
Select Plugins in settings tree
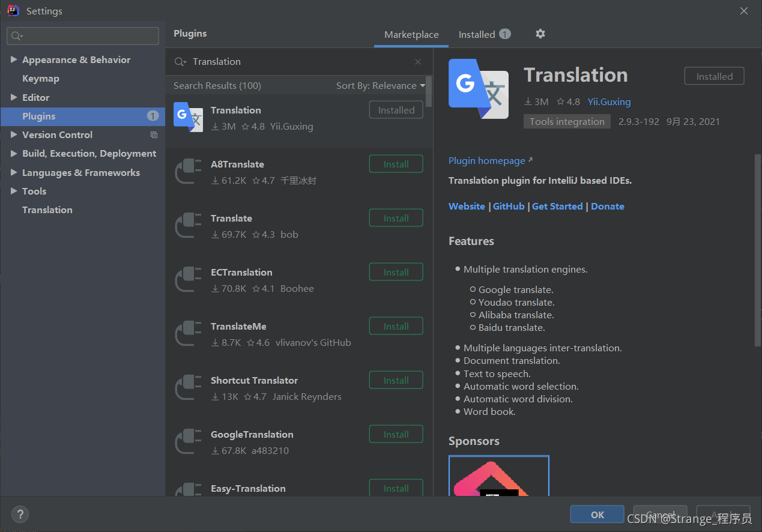(x=83, y=116)
